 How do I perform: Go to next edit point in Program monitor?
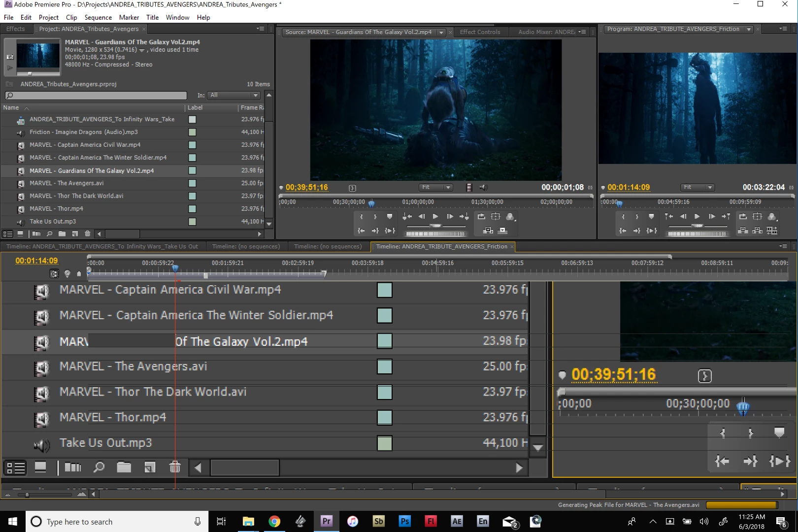pos(726,216)
